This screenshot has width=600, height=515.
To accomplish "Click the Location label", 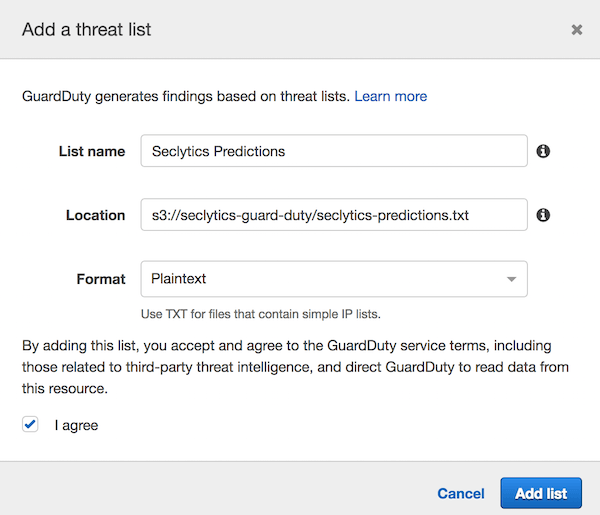I will [x=95, y=215].
